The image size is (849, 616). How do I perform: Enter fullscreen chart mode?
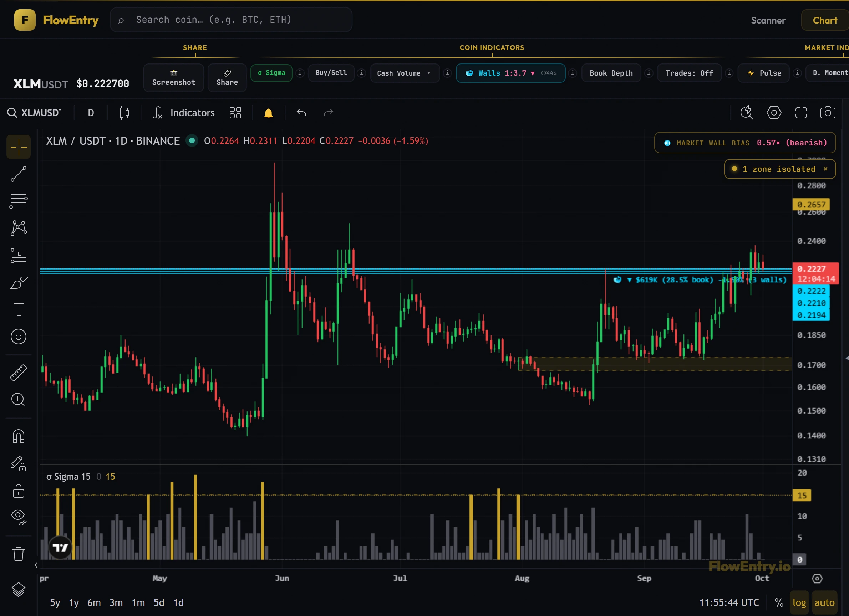coord(801,113)
